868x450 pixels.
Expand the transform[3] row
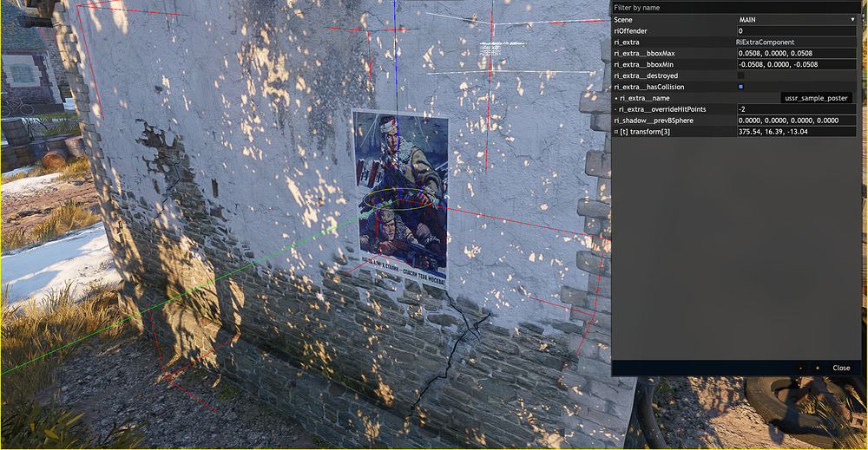[x=616, y=132]
